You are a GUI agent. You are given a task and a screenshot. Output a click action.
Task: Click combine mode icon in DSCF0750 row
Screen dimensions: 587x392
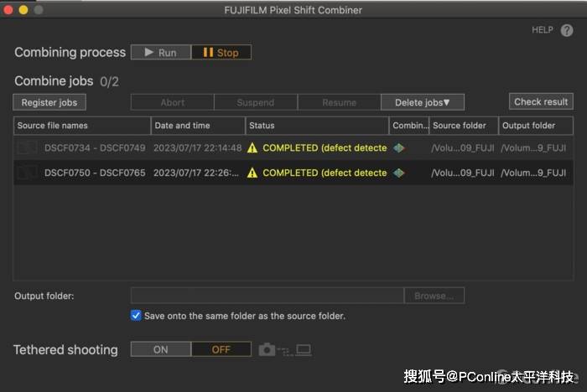point(398,173)
